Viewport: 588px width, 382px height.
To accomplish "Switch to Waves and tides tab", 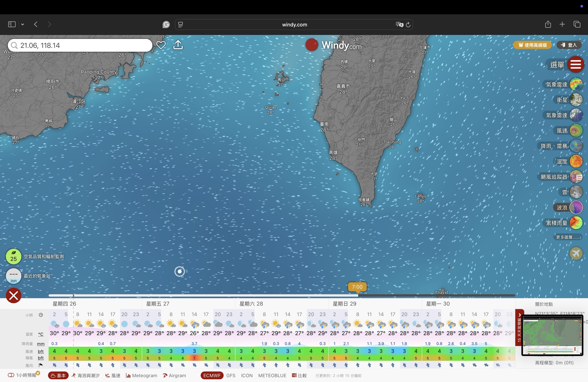I will point(85,375).
